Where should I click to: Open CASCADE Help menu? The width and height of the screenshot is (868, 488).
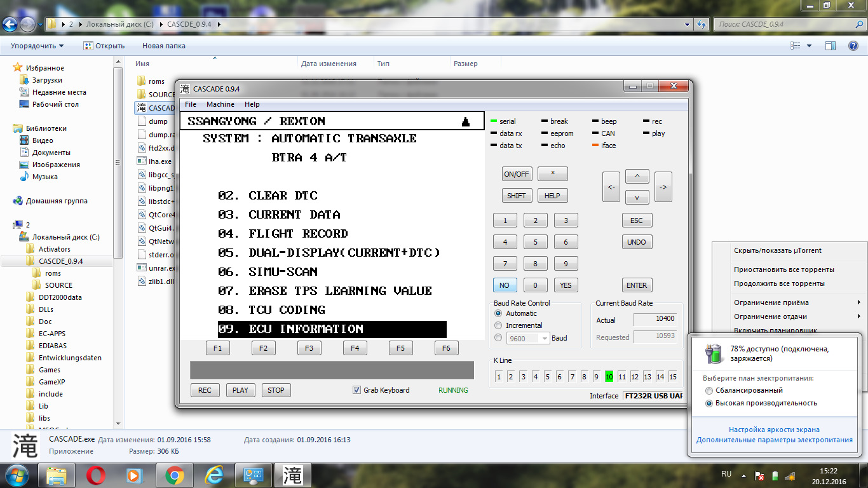pyautogui.click(x=252, y=104)
